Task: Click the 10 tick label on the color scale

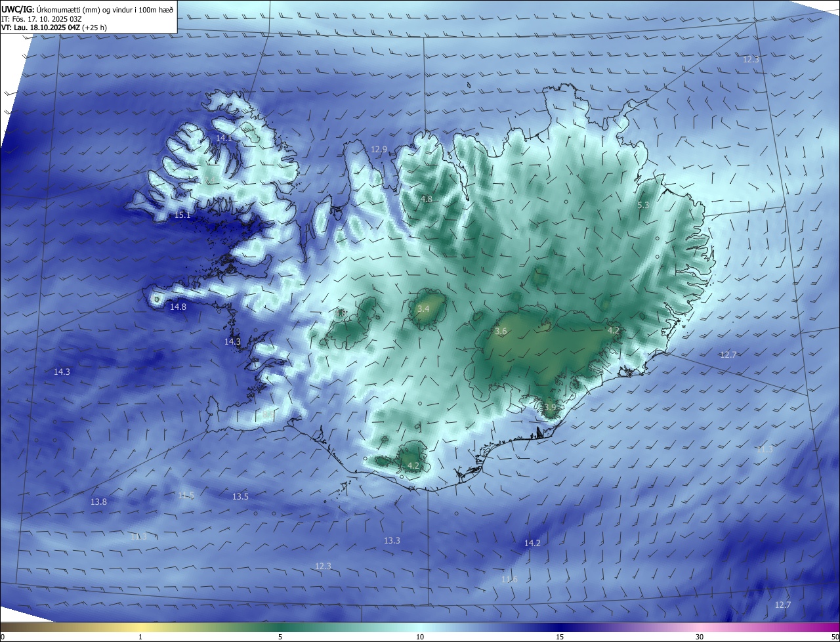Action: (x=420, y=637)
